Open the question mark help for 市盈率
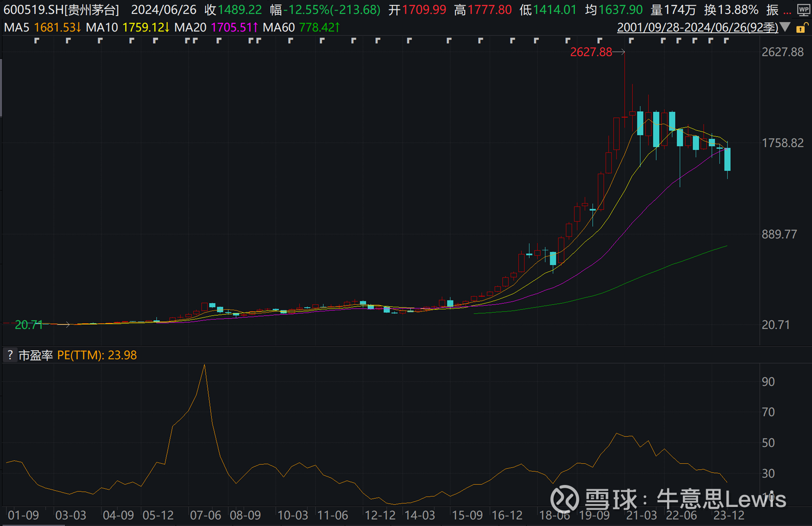Screen dimensions: 812x526 pyautogui.click(x=10, y=355)
